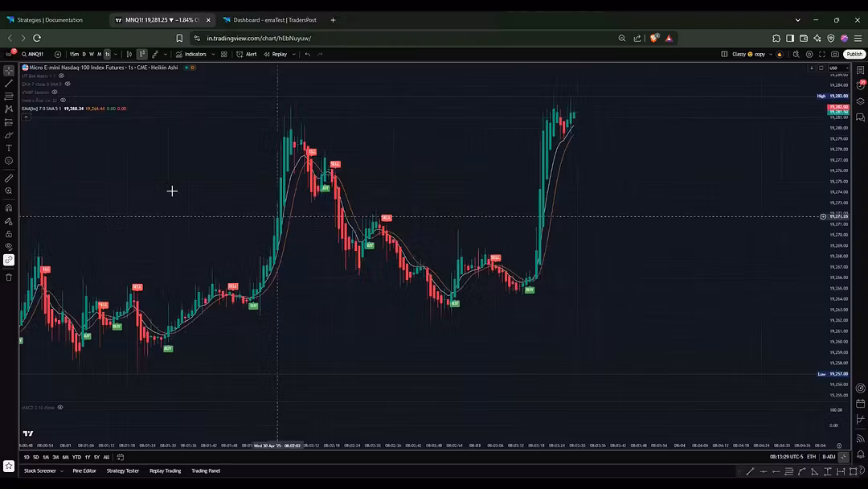The width and height of the screenshot is (868, 489).
Task: Click the Publish button
Action: tap(854, 55)
